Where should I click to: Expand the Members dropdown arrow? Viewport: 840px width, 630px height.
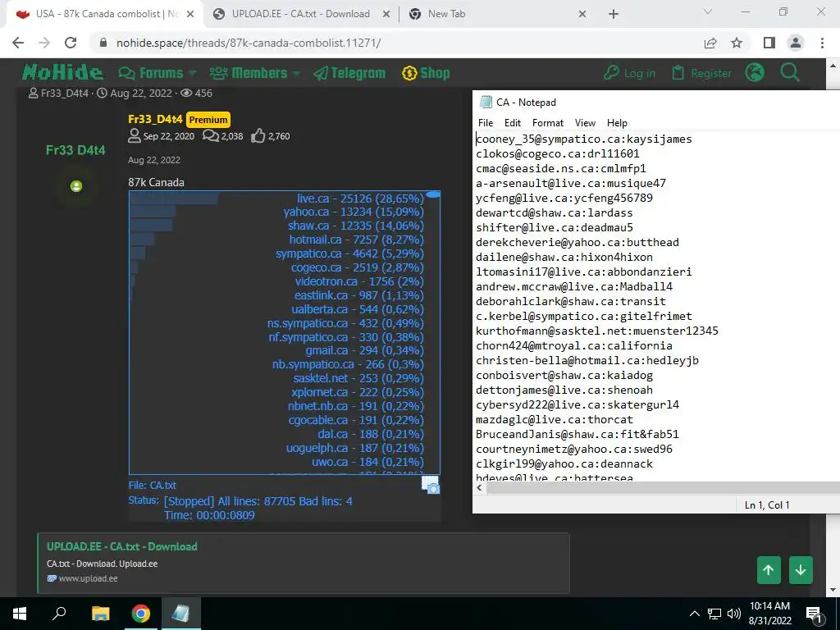point(296,73)
